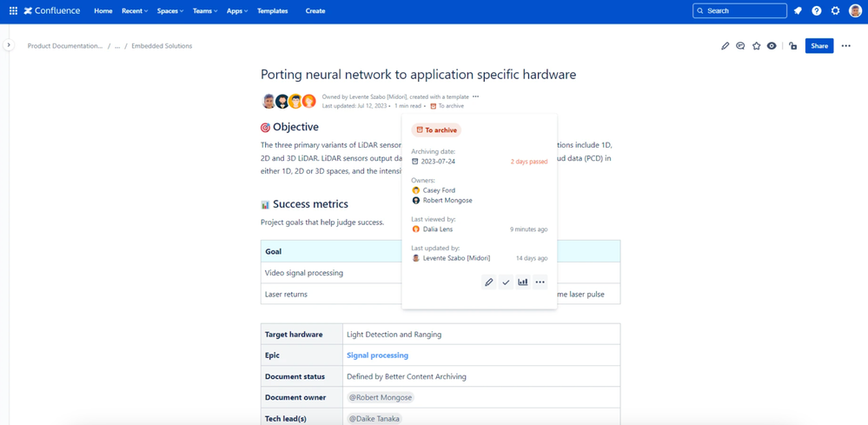Click the 2 days passed label

[x=528, y=162]
